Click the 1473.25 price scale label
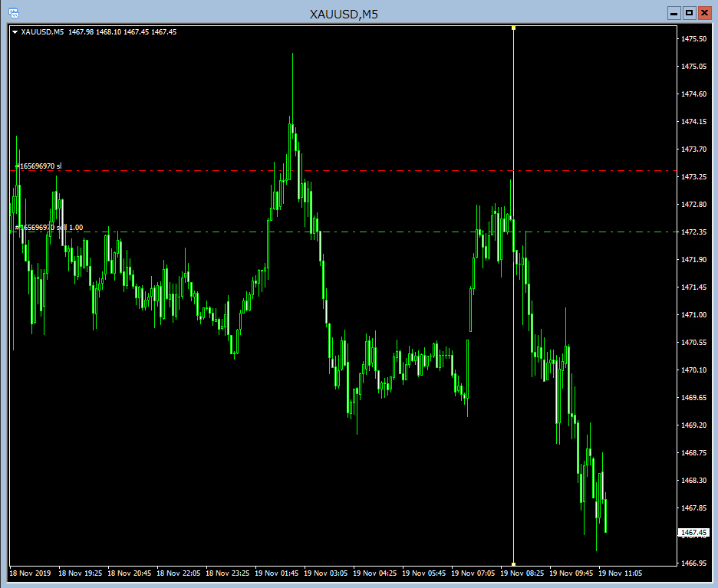This screenshot has width=718, height=588. 693,176
